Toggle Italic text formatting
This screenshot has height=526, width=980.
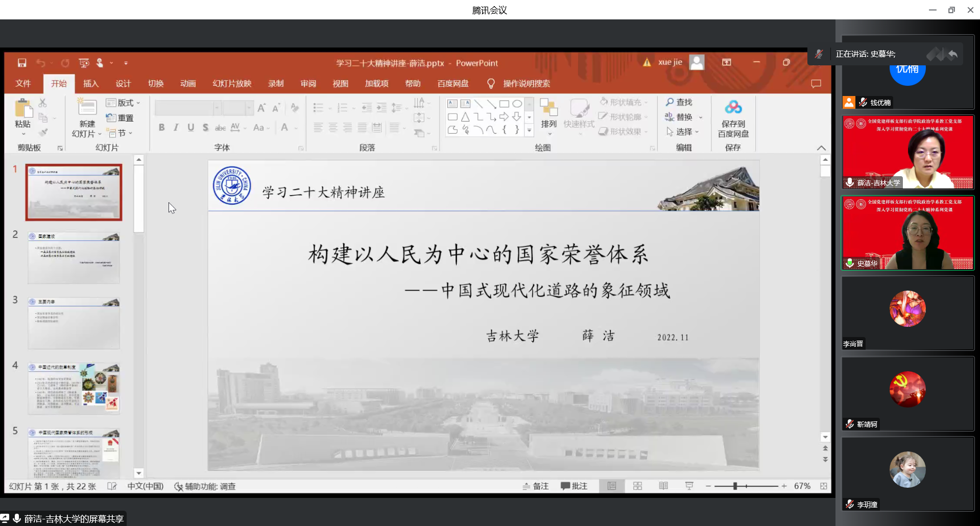click(x=176, y=128)
